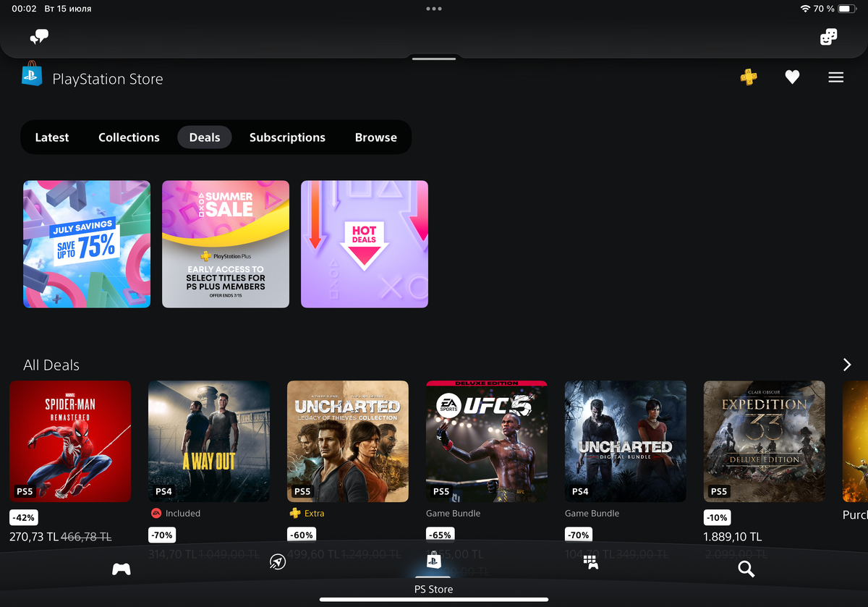Open the A Way Out game cover

coord(209,441)
